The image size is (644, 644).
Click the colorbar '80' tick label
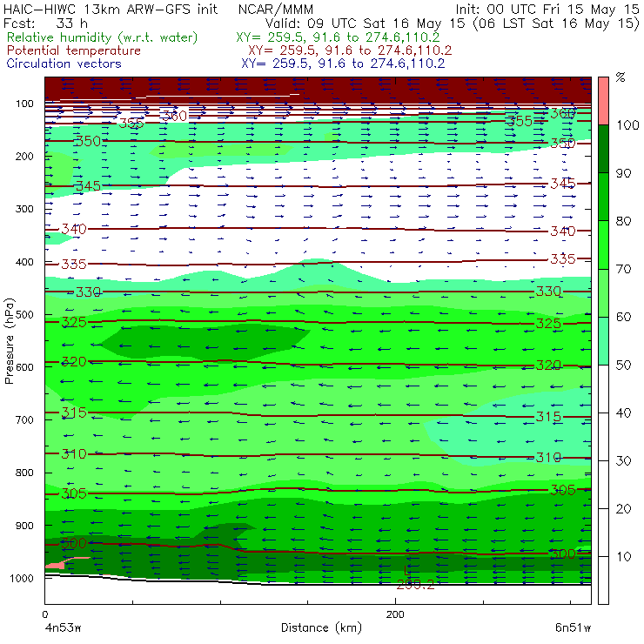(x=623, y=221)
